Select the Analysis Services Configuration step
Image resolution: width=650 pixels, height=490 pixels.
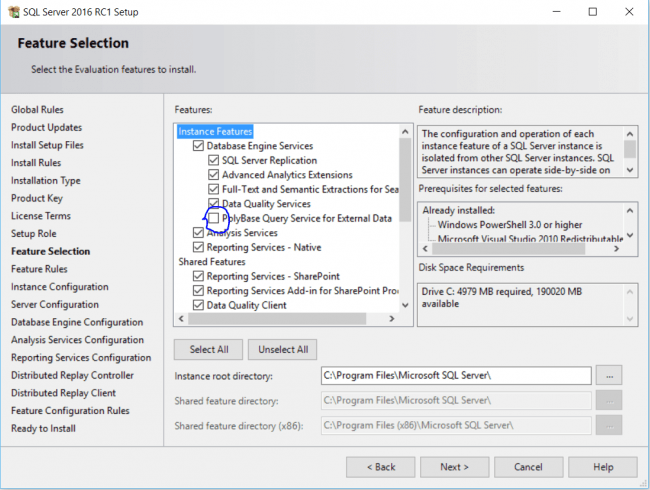click(78, 340)
